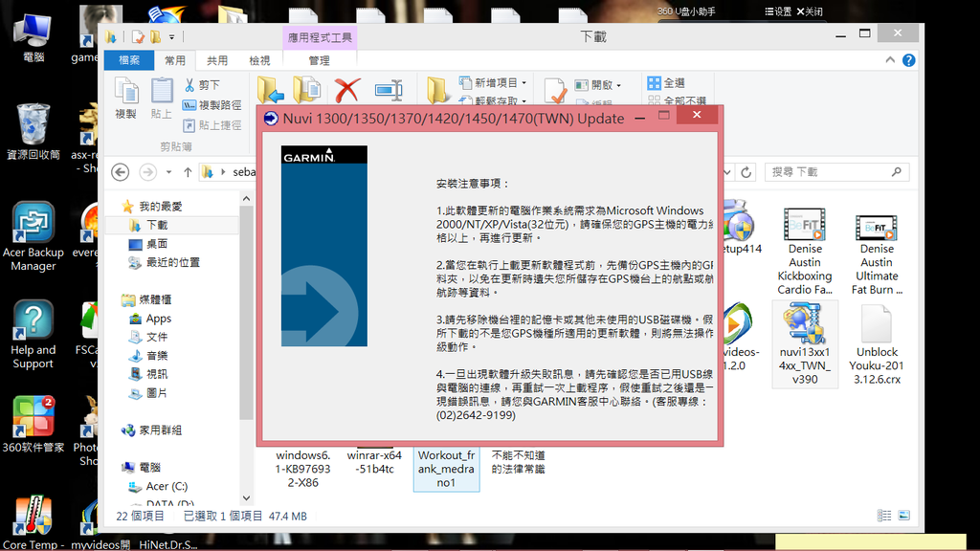980x551 pixels.
Task: Open the recent locations dropdown arrow
Action: click(x=168, y=172)
